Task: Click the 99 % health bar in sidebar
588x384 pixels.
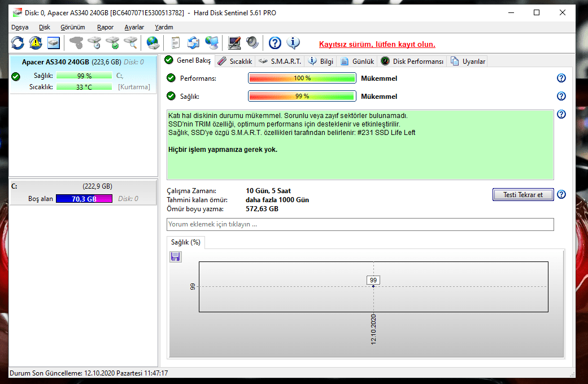Action: point(84,76)
